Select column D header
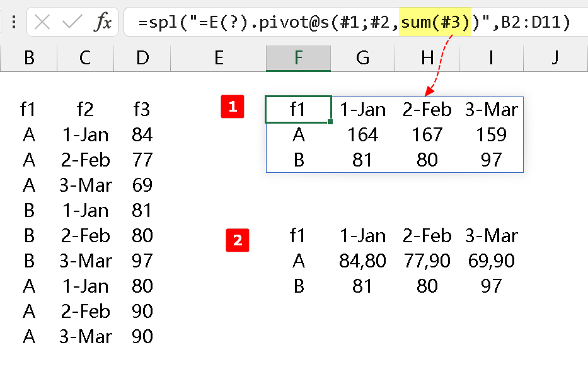 tap(142, 58)
